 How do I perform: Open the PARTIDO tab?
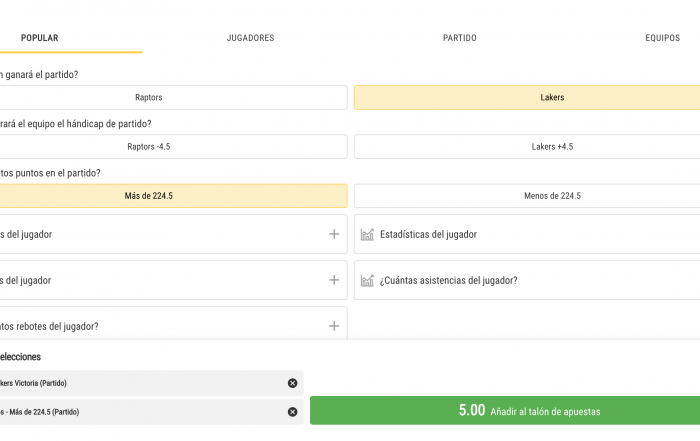(459, 38)
